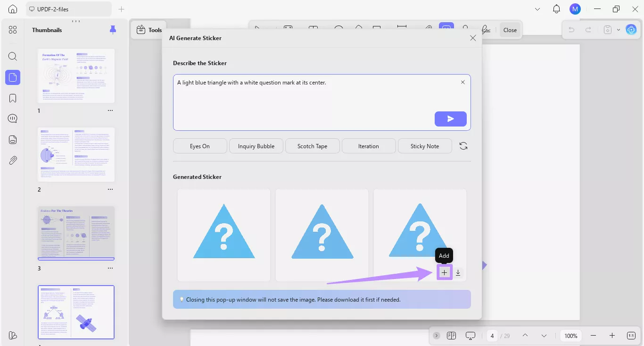
Task: Set actual size with 1:1 button
Action: pos(631,336)
